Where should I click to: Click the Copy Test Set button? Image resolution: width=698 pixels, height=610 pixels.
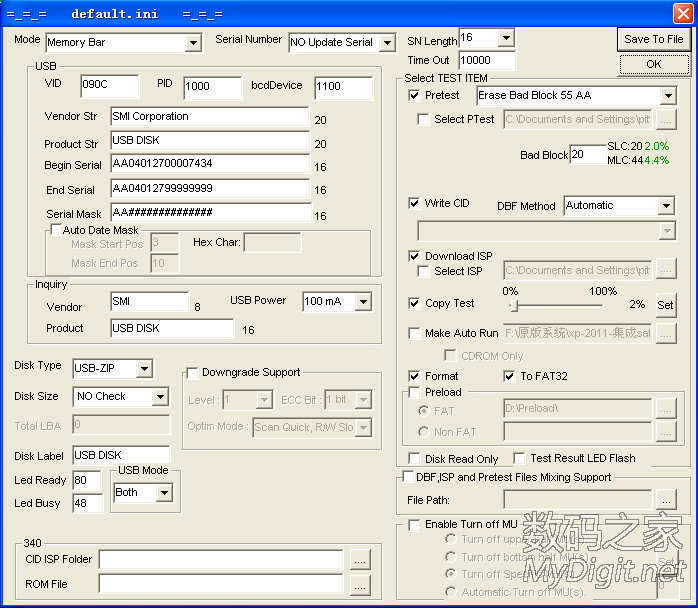point(665,305)
